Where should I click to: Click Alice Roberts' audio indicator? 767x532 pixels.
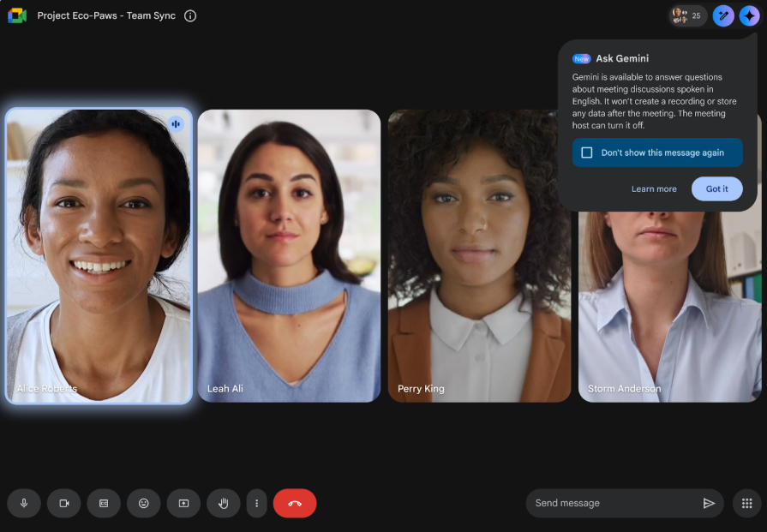point(176,123)
